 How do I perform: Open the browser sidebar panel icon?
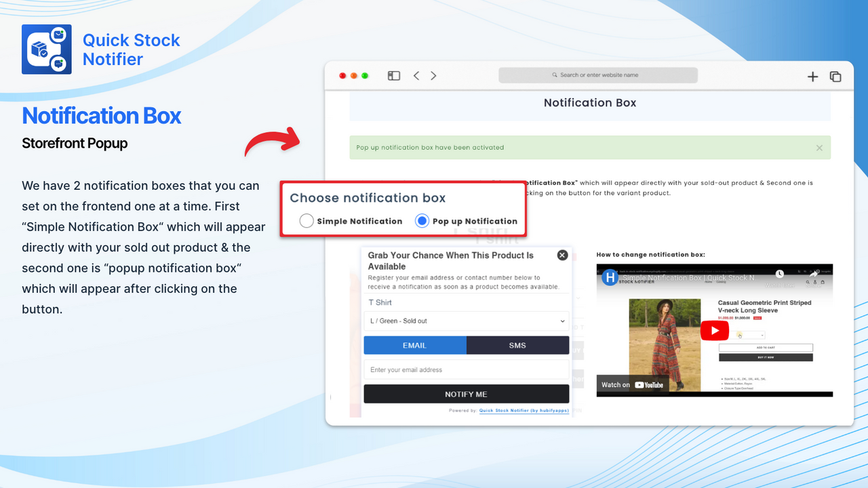pos(393,75)
